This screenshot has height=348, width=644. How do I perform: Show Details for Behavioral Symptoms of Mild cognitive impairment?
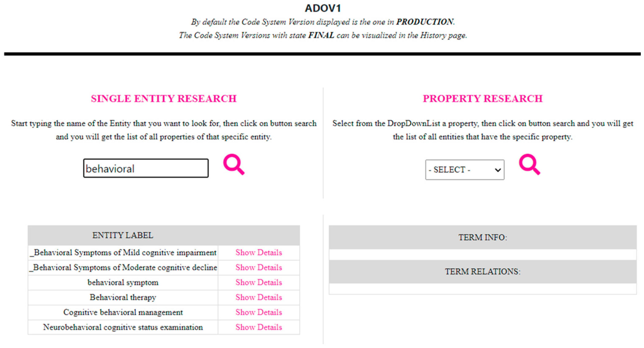coord(259,253)
